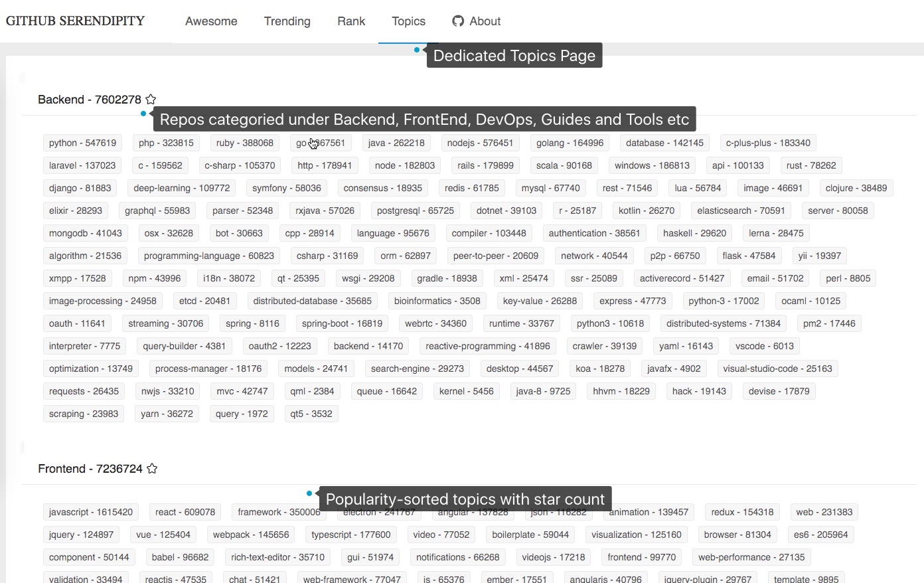The width and height of the screenshot is (924, 583).
Task: Open the vue - 125404 tag
Action: [163, 534]
